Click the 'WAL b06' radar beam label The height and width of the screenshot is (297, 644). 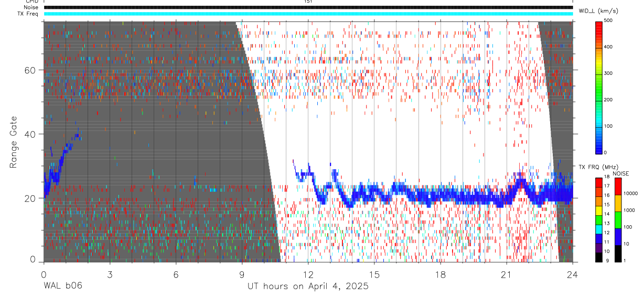pos(63,286)
